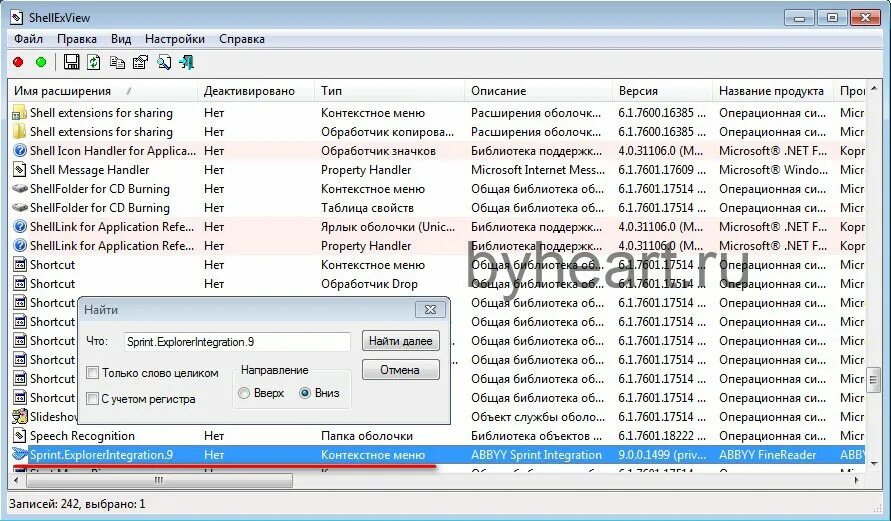Select the Вверх direction radio button
891x521 pixels.
(x=244, y=393)
